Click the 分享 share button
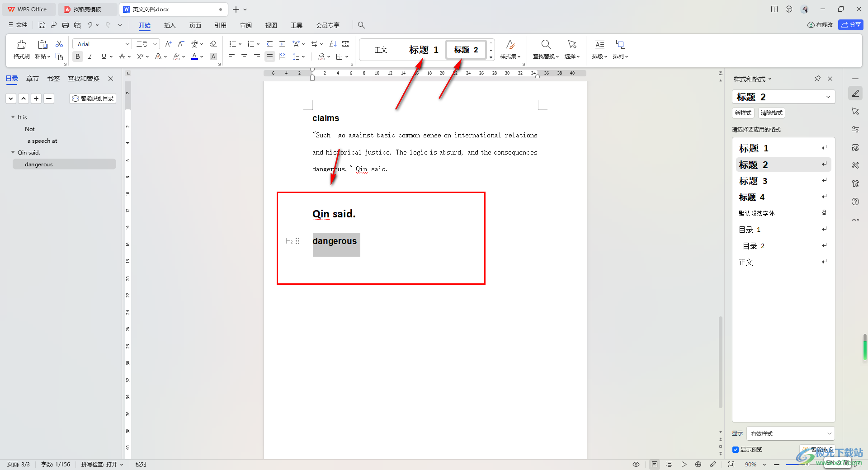 [x=850, y=25]
